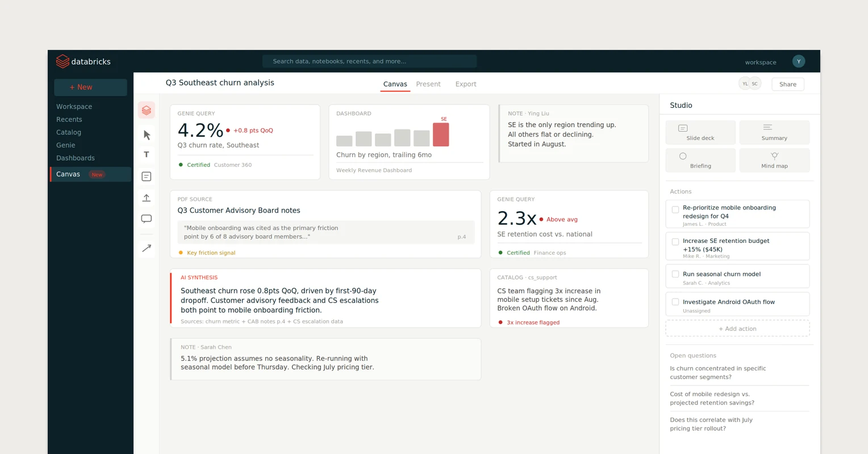
Task: Click the New badge beside Canvas
Action: [x=97, y=175]
